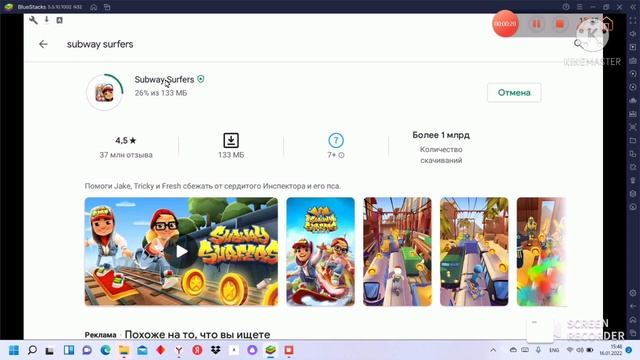The image size is (640, 360).
Task: Open the gameplay screenshot with the wooden bridge
Action: [397, 251]
